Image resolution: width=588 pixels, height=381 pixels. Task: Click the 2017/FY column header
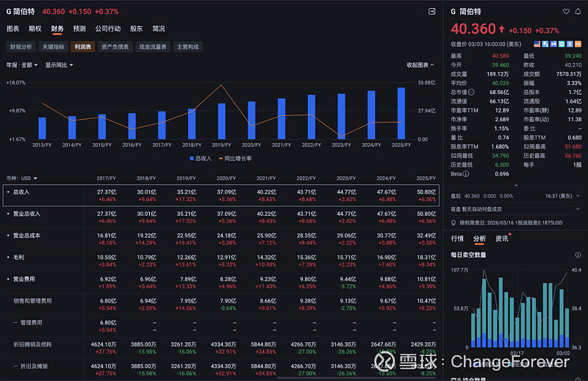[x=106, y=178]
